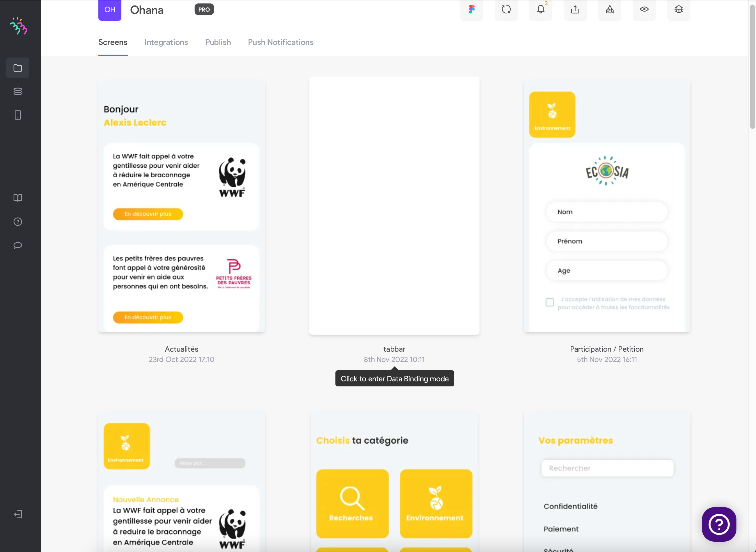Viewport: 756px width, 552px height.
Task: Click the Participation / Petition name label
Action: (606, 349)
